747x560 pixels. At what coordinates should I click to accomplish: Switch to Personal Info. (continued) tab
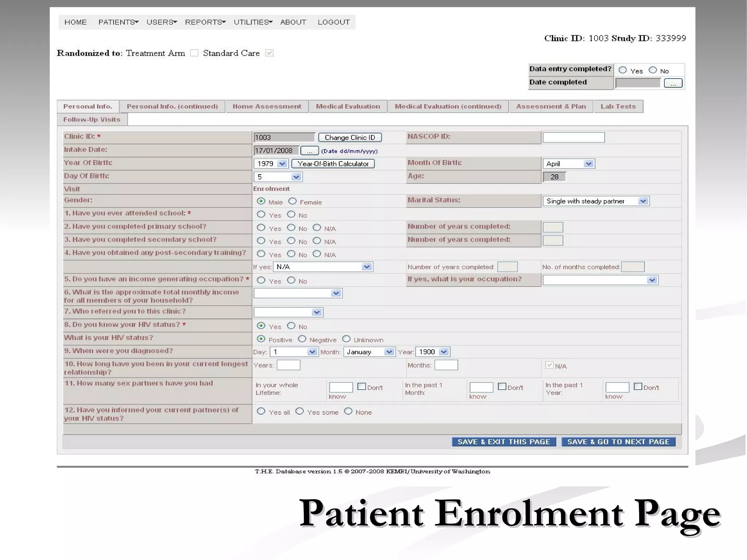click(172, 106)
